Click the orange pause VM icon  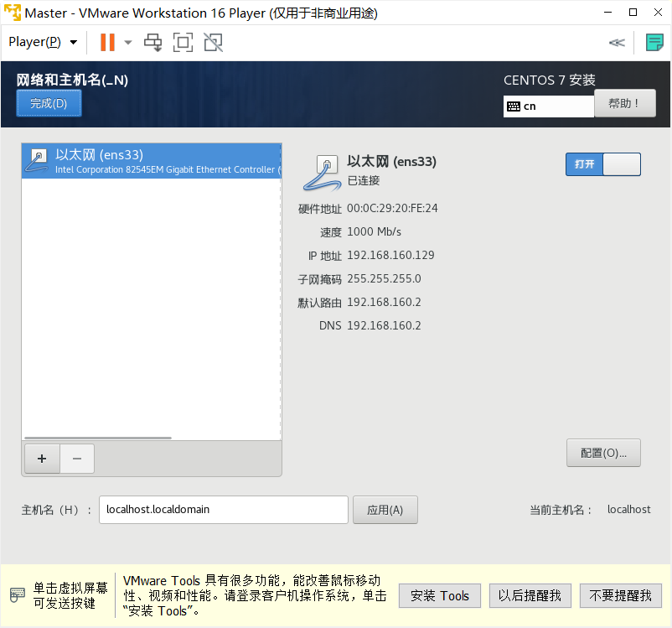107,43
